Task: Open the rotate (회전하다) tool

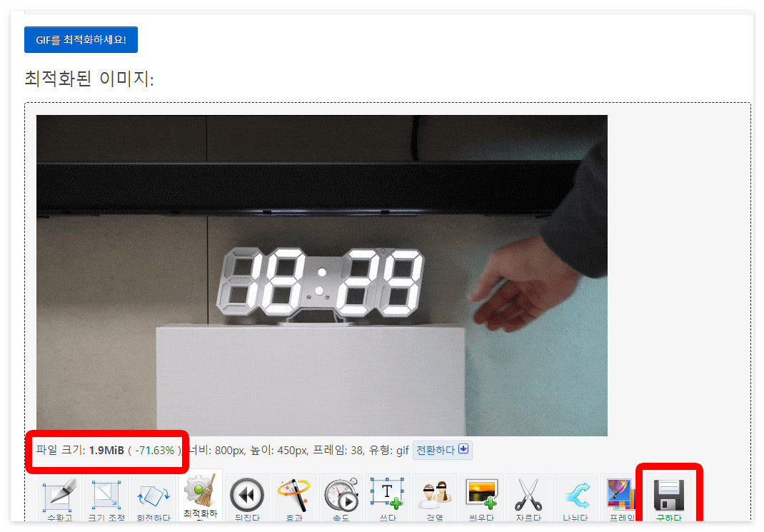Action: (154, 498)
